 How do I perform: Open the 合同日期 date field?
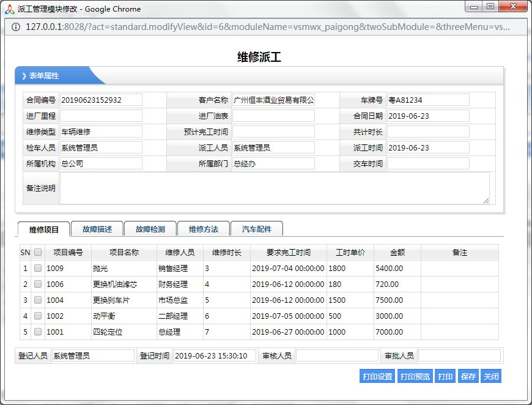(428, 116)
